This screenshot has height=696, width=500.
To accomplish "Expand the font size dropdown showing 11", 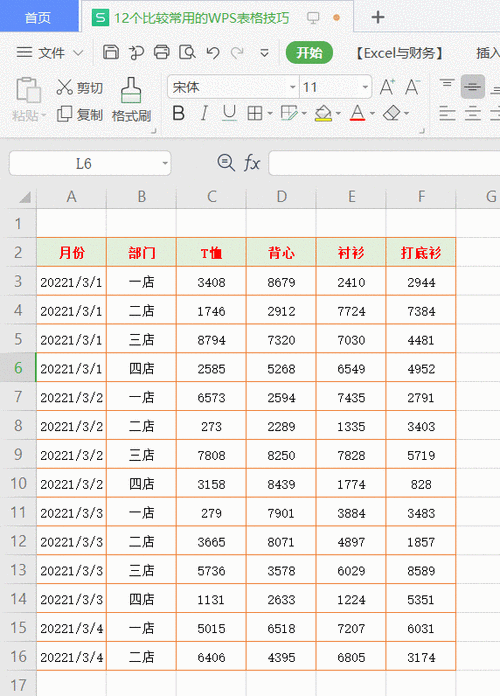I will [x=365, y=87].
